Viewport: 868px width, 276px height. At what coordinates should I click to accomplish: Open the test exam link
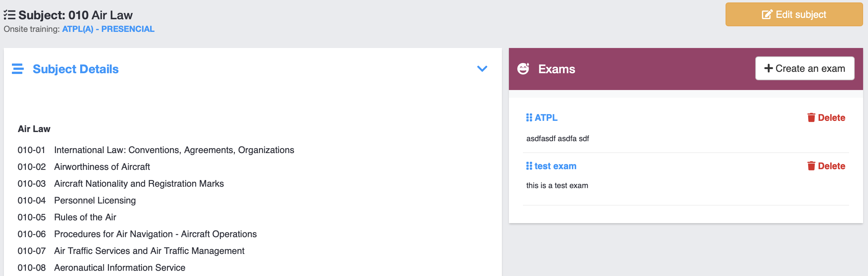point(555,166)
